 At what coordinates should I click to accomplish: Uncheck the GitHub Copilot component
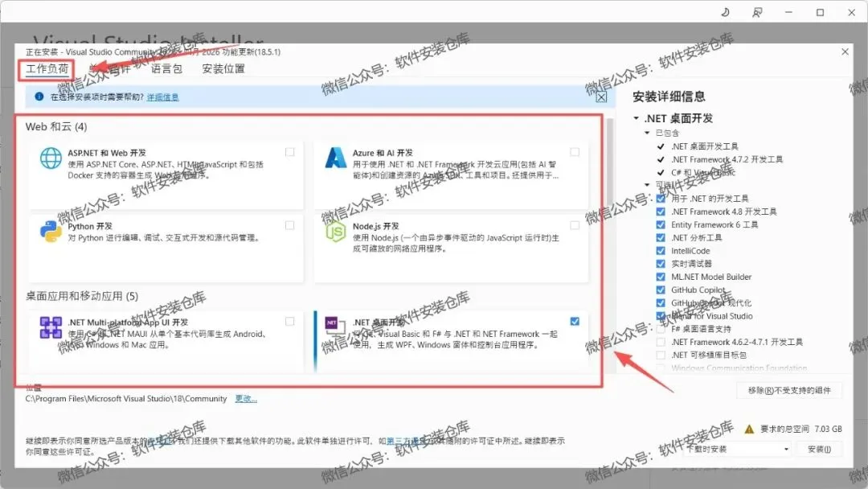coord(661,290)
